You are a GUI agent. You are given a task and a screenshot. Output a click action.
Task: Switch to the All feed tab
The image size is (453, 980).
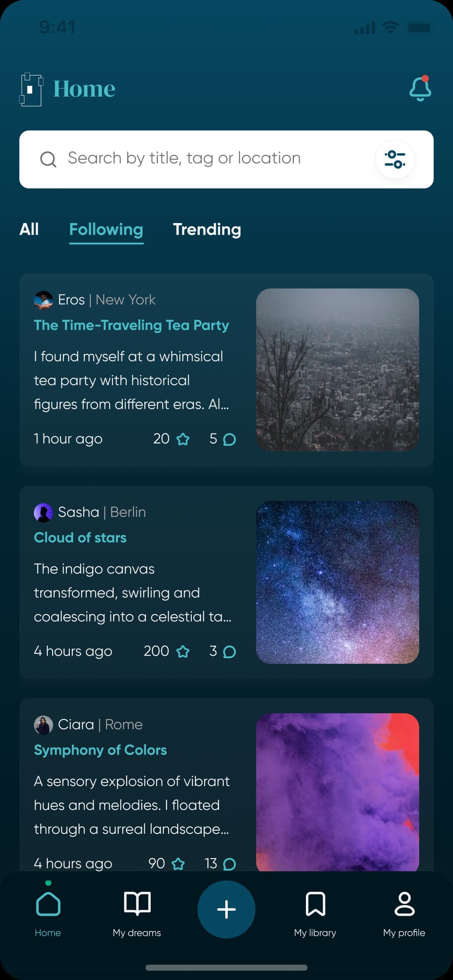(29, 229)
